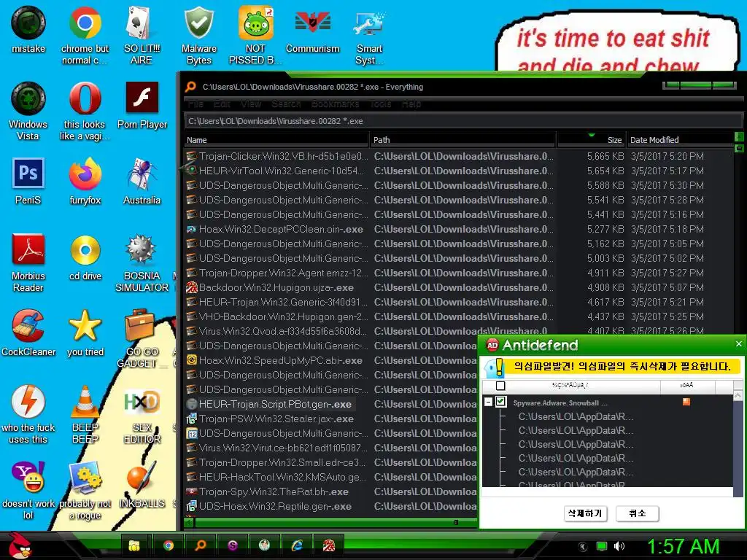The width and height of the screenshot is (747, 560).
Task: Click the Everything search input field
Action: 463,121
